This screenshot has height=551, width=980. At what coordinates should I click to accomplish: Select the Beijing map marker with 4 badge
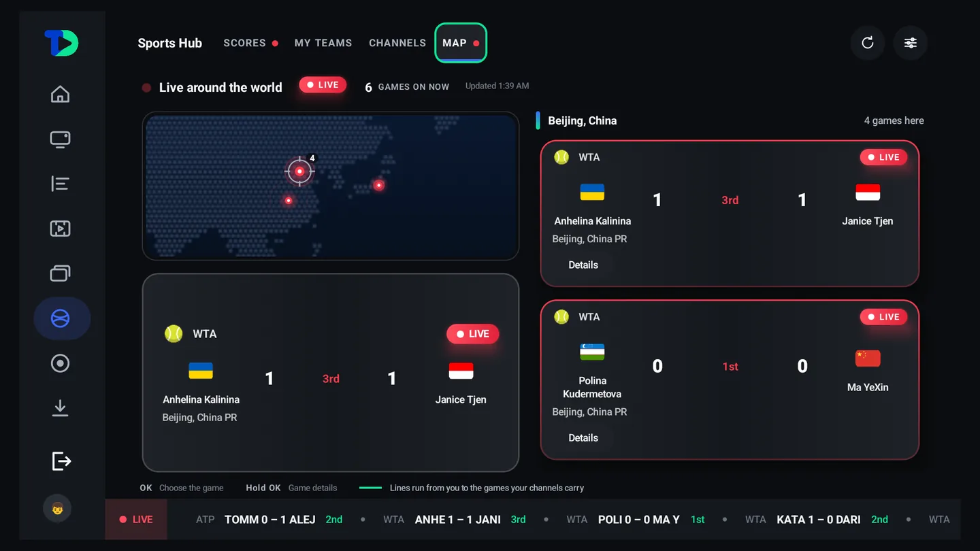[x=299, y=171]
